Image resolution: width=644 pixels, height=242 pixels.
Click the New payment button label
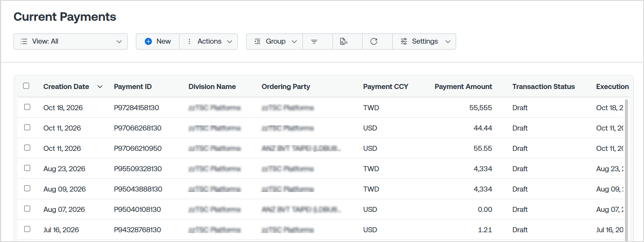click(164, 42)
